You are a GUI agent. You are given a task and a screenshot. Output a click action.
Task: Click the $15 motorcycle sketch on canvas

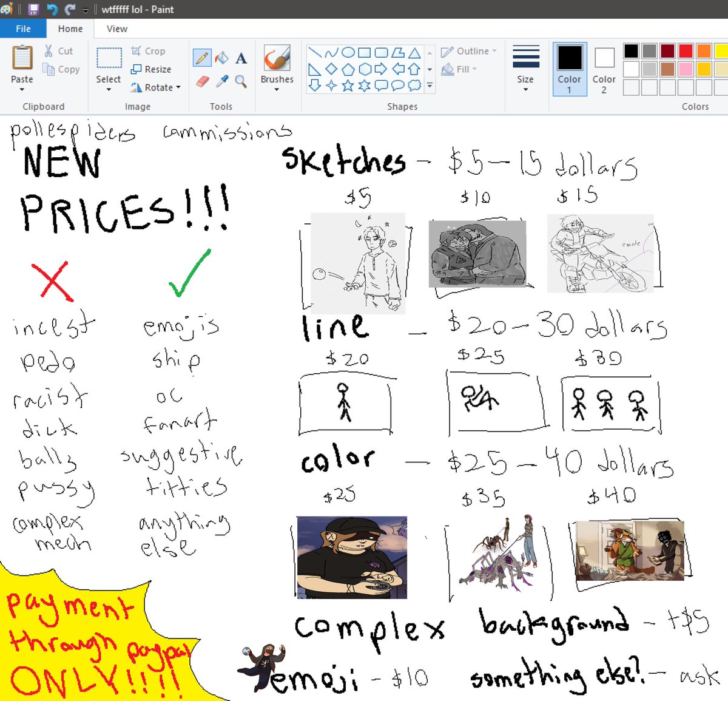click(601, 254)
